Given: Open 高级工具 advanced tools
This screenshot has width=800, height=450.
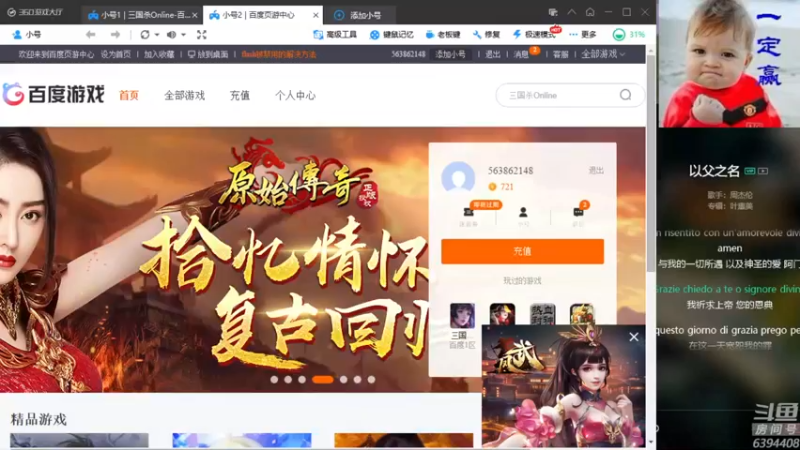Looking at the screenshot, I should click(x=335, y=35).
